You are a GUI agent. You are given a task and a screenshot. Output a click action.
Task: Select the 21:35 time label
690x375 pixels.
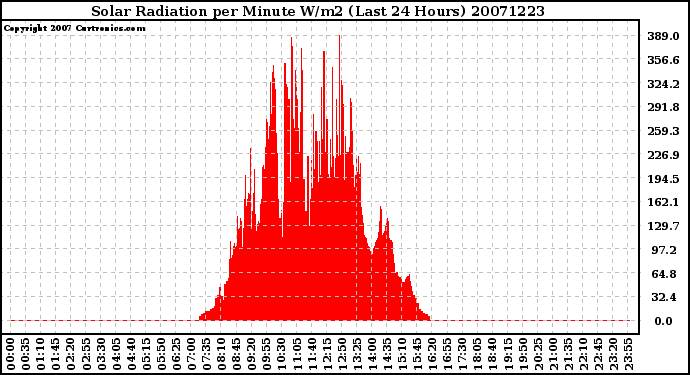click(x=568, y=354)
